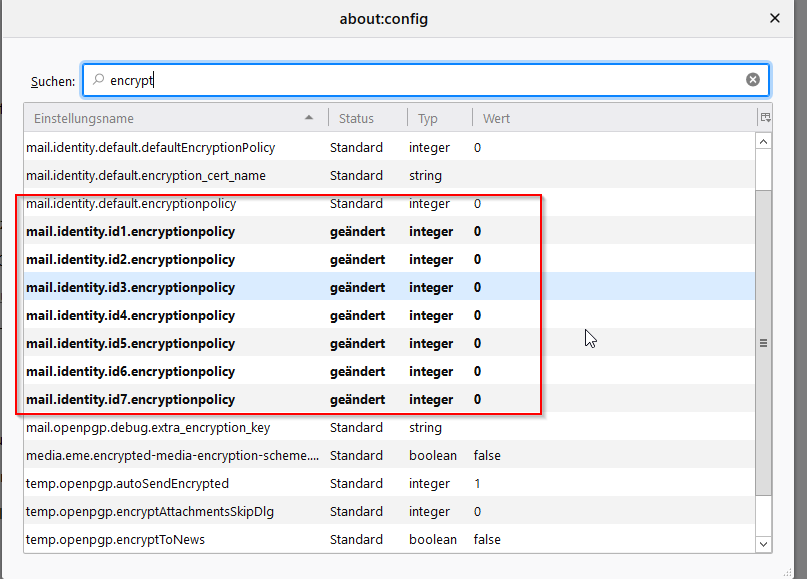Select mail.identity.id7.encryptionpolicy entry

(x=130, y=399)
